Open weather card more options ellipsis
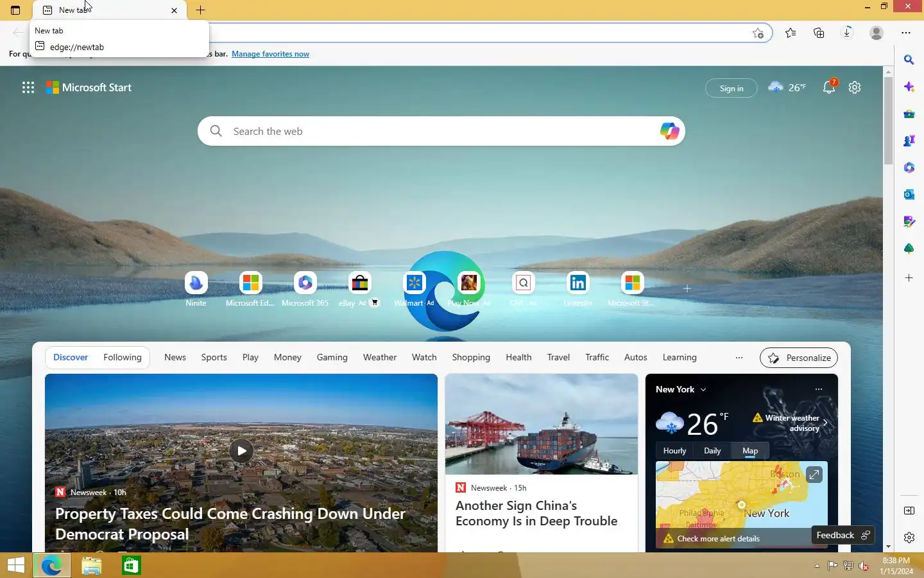Viewport: 924px width, 578px height. pyautogui.click(x=818, y=389)
